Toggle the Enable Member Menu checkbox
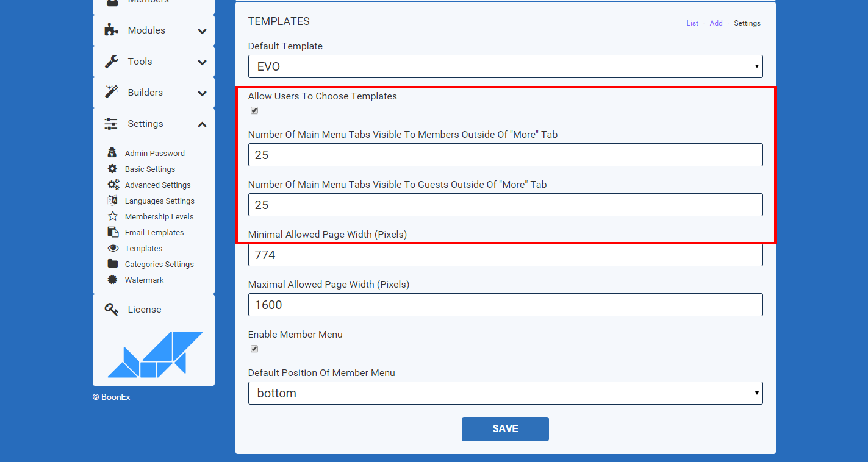The height and width of the screenshot is (462, 868). tap(254, 349)
